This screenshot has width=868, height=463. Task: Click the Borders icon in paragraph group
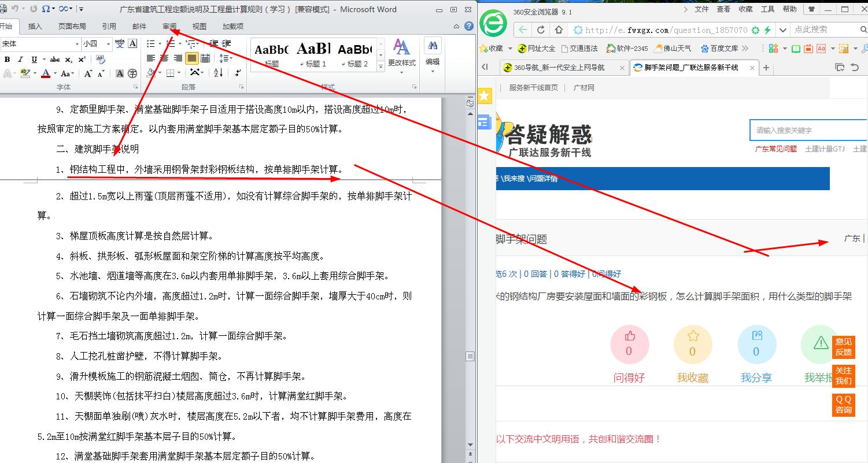click(170, 73)
